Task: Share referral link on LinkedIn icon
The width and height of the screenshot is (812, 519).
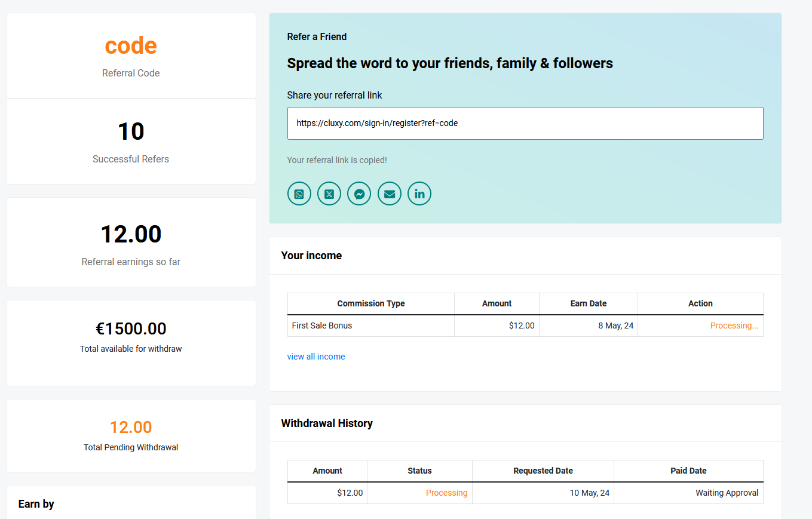Action: tap(419, 194)
